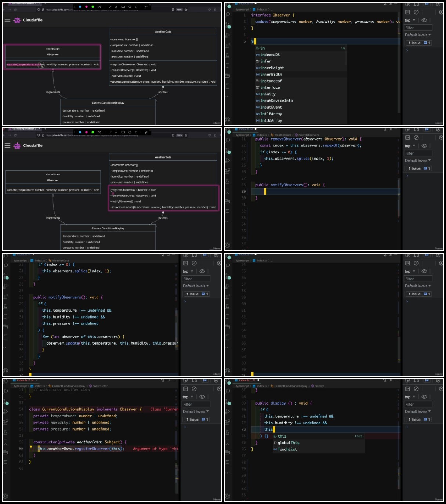Viewport: 446px width, 504px height.
Task: Select rectangle draw tool in browser with Observer box highlighted
Action: (123, 7)
